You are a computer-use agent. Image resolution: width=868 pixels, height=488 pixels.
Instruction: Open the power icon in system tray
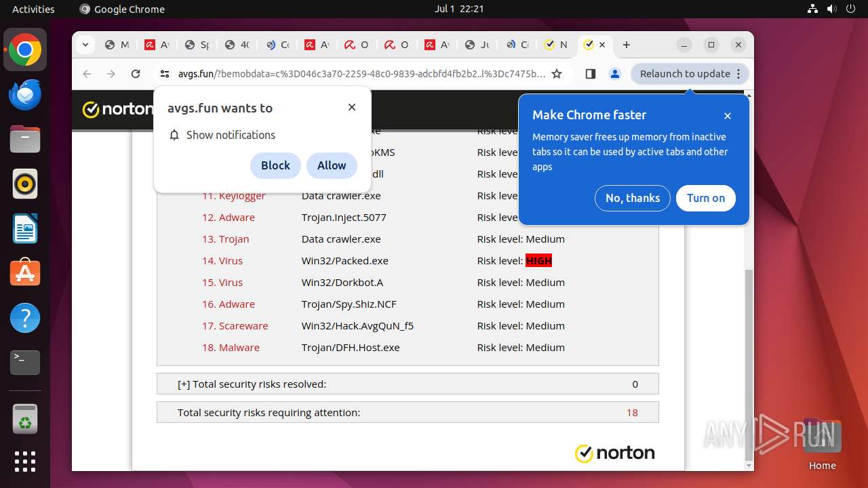point(850,9)
